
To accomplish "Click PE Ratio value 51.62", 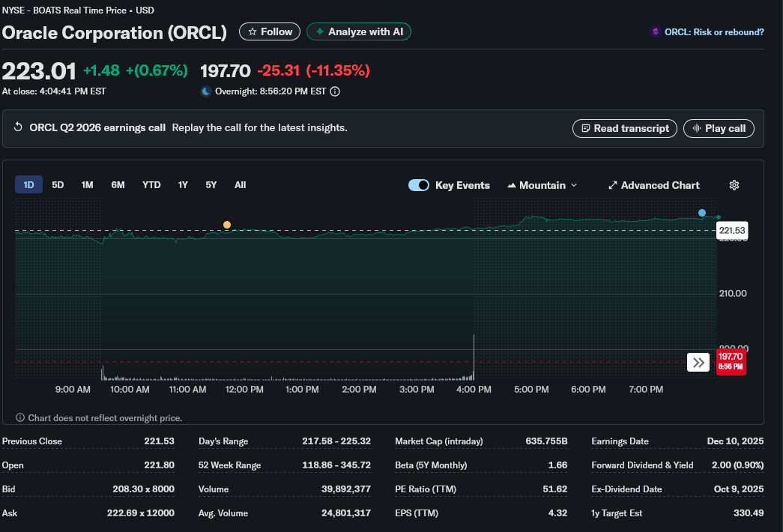I will pyautogui.click(x=554, y=489).
